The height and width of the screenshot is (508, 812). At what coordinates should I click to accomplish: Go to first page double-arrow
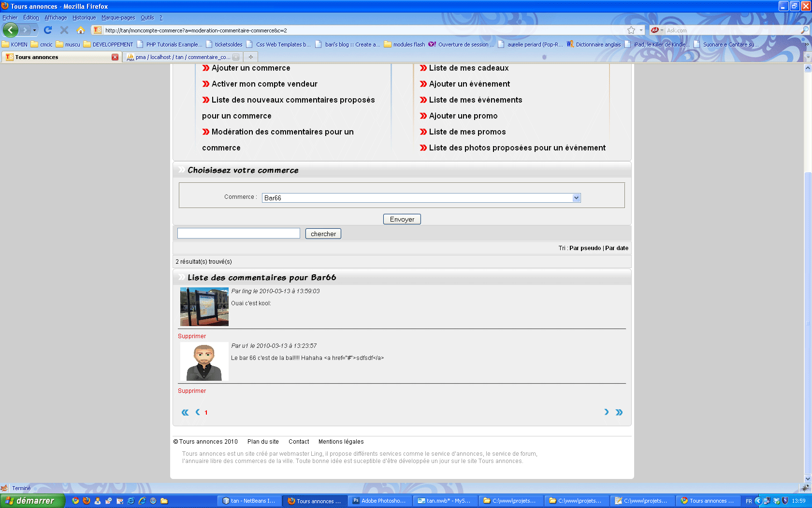click(185, 412)
